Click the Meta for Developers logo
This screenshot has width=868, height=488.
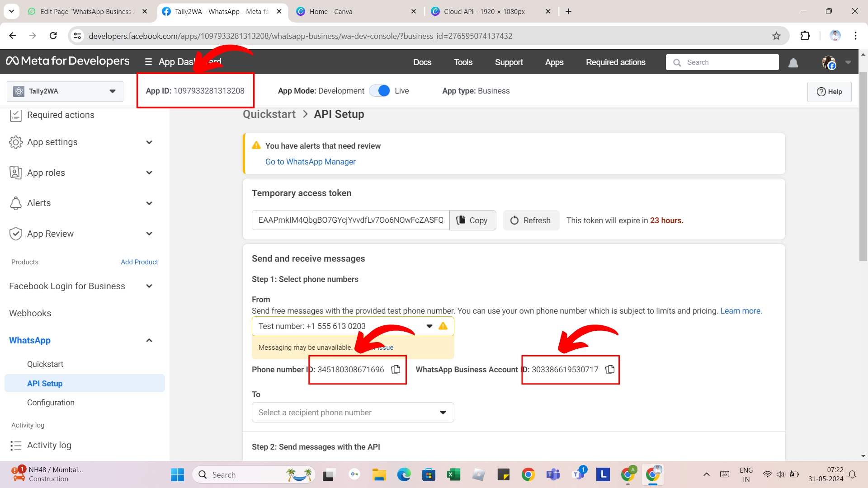click(68, 61)
